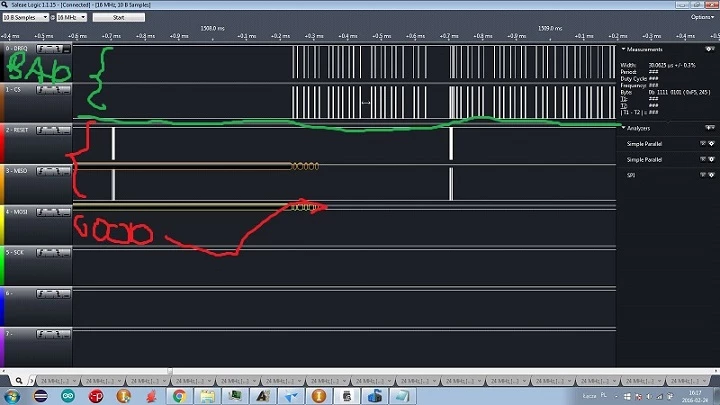Viewport: 720px width, 405px height.
Task: Start a new capture
Action: pos(118,17)
